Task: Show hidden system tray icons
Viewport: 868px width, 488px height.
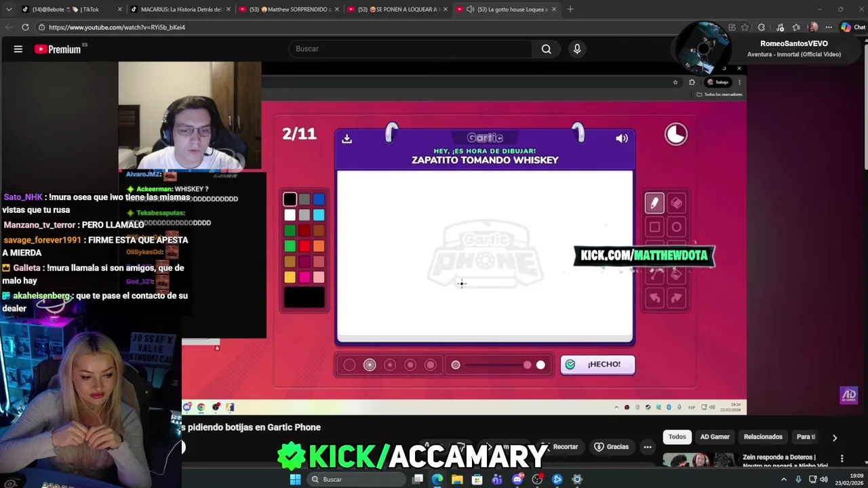Action: pyautogui.click(x=784, y=479)
